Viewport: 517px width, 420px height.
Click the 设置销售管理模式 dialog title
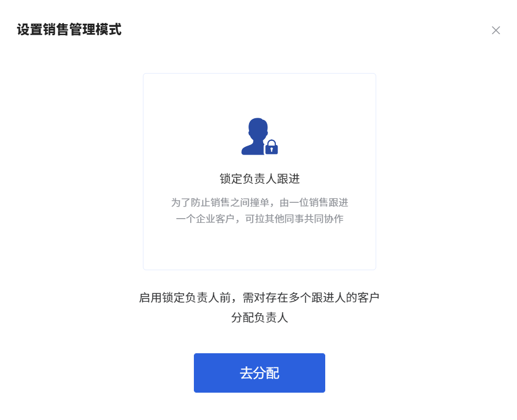[69, 29]
